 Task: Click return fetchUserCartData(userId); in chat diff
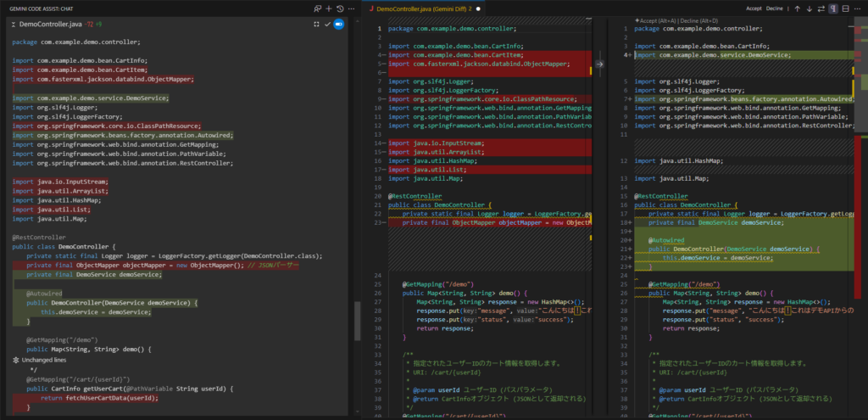(x=100, y=398)
